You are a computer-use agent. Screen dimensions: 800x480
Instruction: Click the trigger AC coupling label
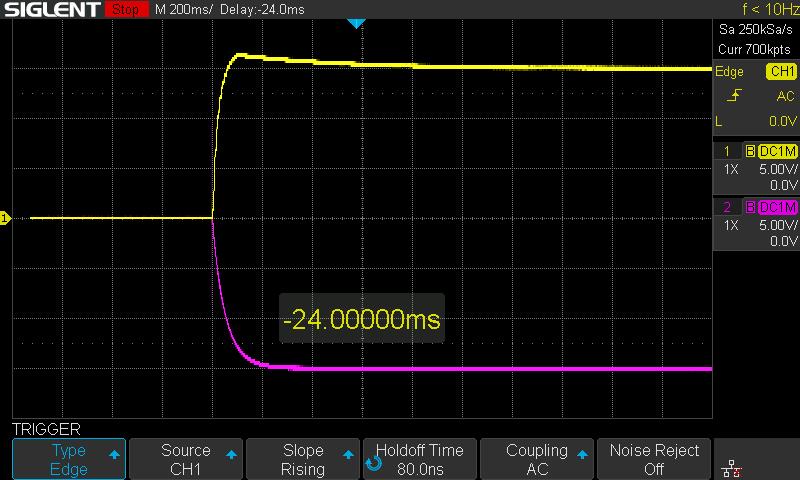786,96
